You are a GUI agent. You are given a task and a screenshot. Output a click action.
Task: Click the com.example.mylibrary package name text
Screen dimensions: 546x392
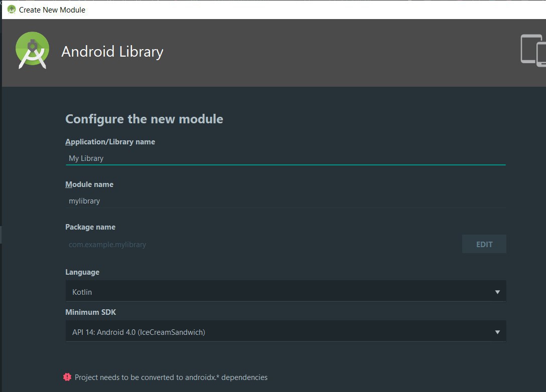(107, 245)
